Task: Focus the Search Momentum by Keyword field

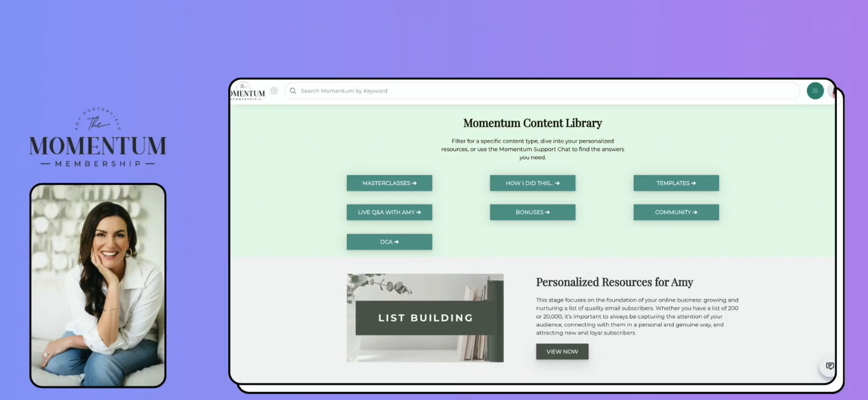Action: 542,91
